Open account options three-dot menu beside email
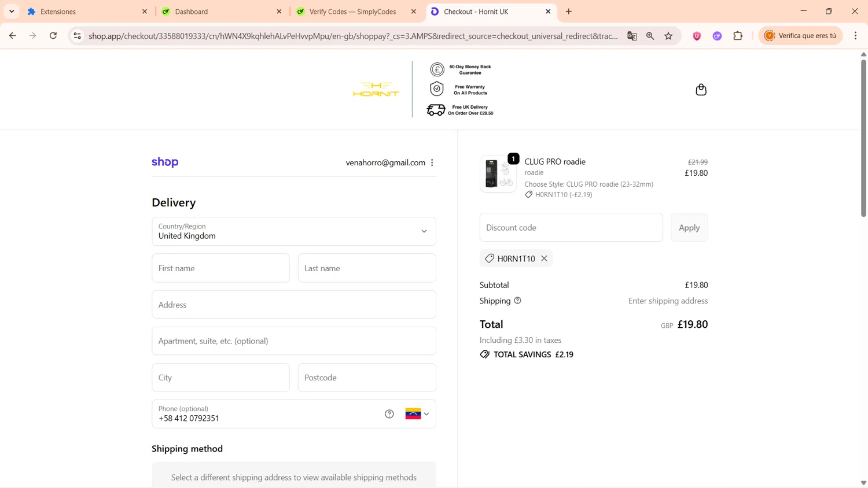The height and width of the screenshot is (488, 868). 432,162
